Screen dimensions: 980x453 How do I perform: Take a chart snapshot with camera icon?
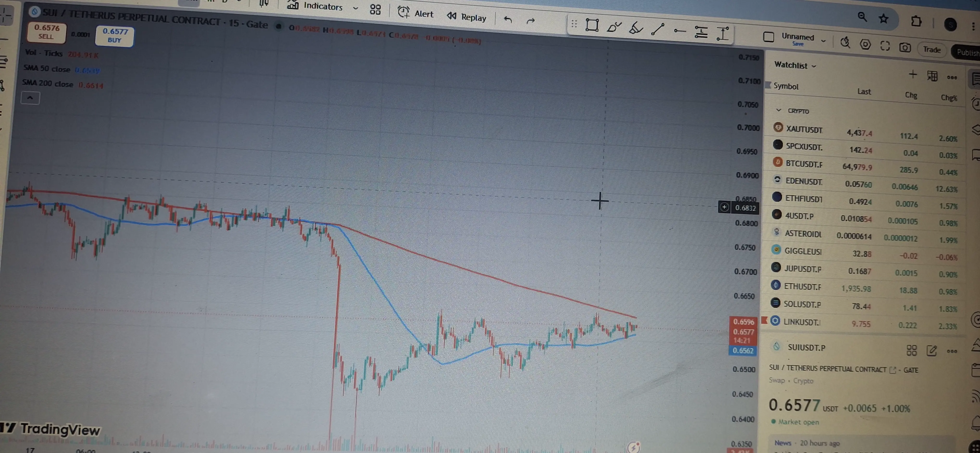(x=905, y=48)
